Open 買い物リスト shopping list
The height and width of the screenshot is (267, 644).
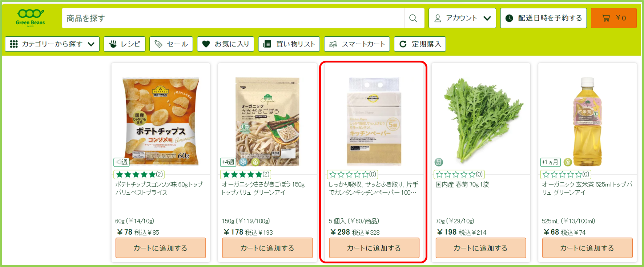(x=289, y=44)
